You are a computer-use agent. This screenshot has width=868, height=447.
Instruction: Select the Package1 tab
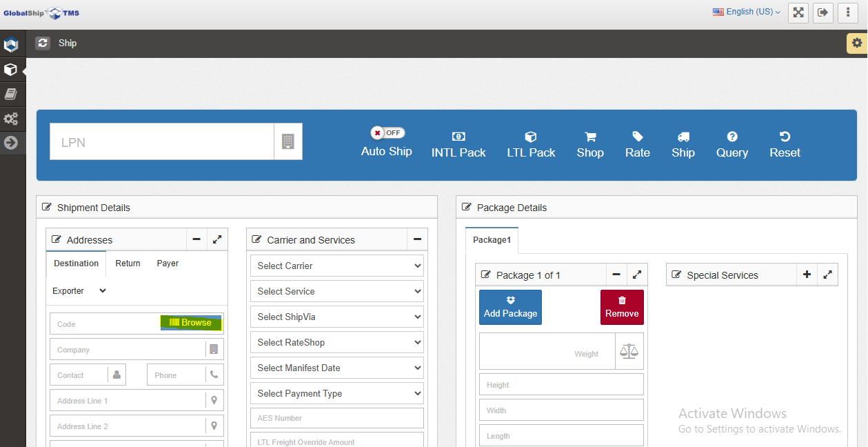tap(491, 239)
